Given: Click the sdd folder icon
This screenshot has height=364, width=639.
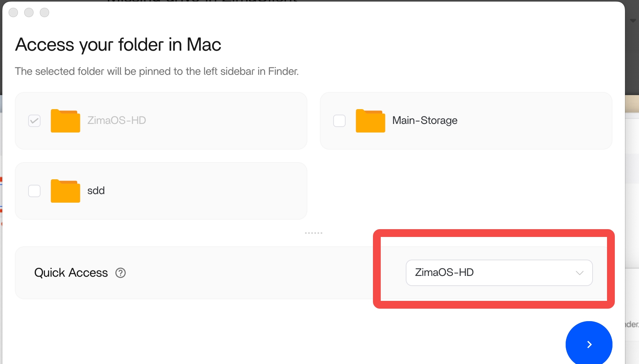Looking at the screenshot, I should (65, 191).
